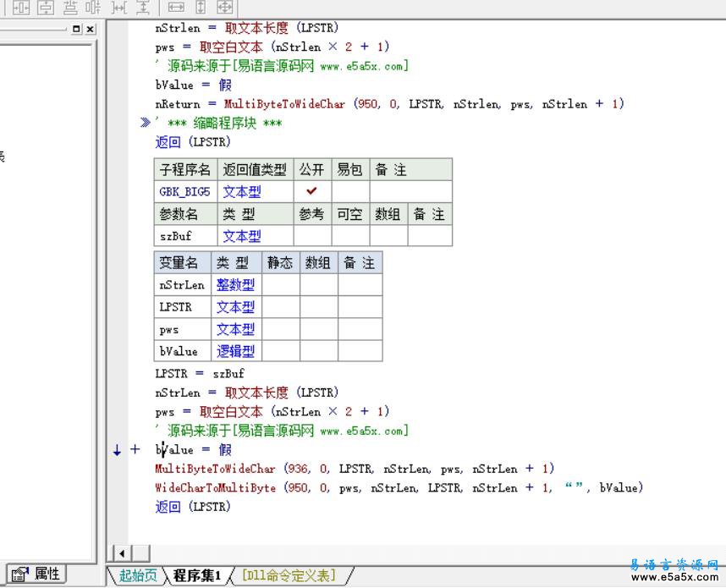Click the equal vertical spacing icon
Image resolution: width=726 pixels, height=588 pixels.
point(144,7)
